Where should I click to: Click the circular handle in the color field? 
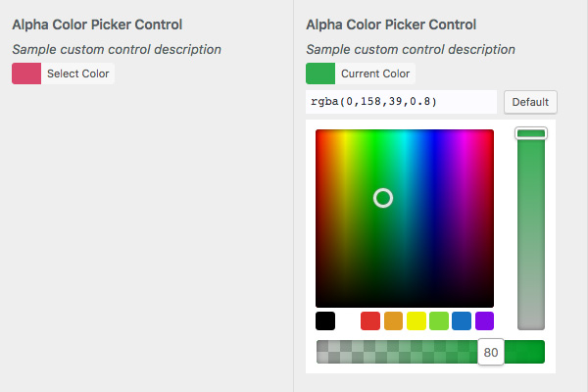tap(383, 198)
